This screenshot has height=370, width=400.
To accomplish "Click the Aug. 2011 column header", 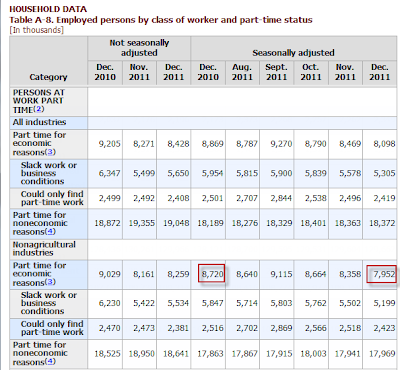I will coord(242,72).
